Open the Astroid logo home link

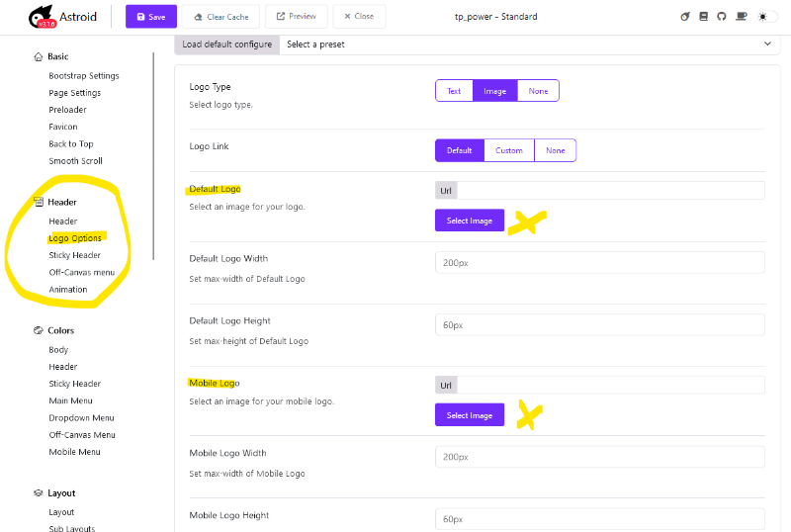point(62,17)
